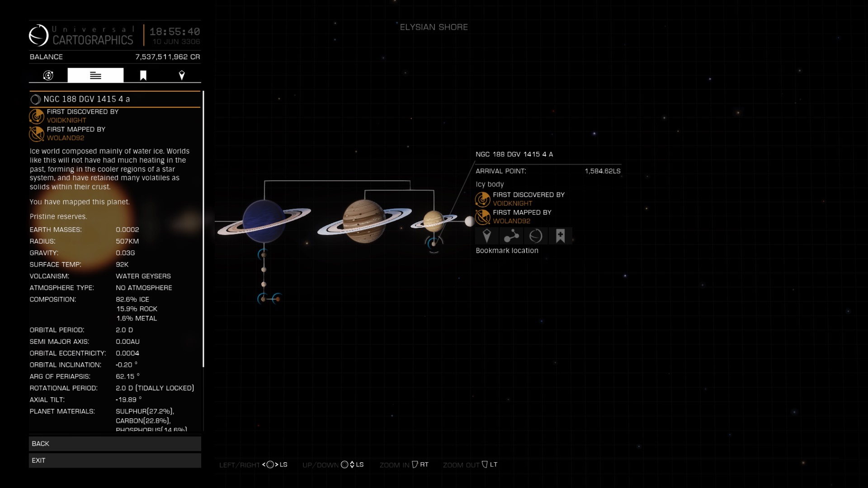Screen dimensions: 868x488
Task: Click the UP/DOWN LS control hint
Action: pyautogui.click(x=333, y=465)
